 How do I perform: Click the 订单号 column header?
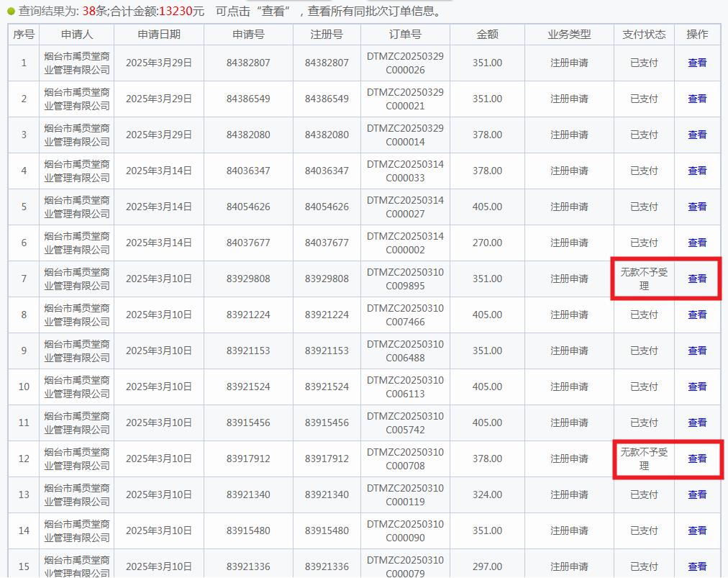[x=405, y=35]
